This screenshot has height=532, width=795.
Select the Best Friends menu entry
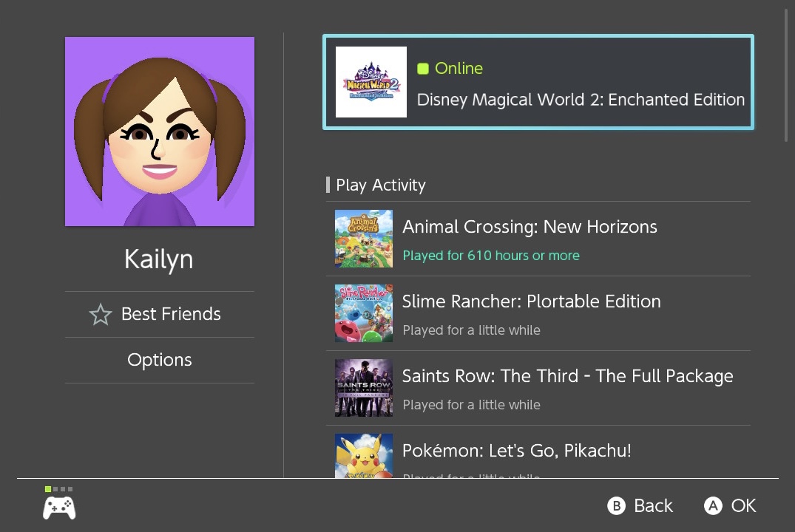pos(160,314)
